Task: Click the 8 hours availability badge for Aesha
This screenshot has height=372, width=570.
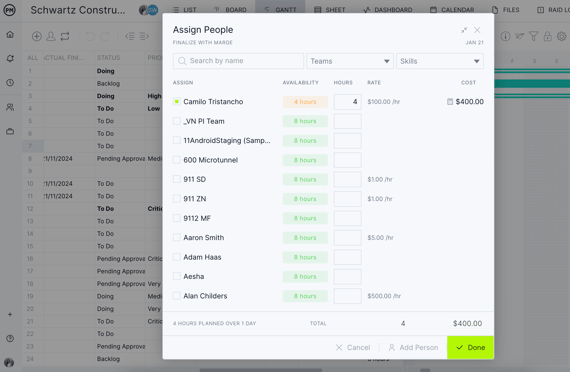Action: 305,277
